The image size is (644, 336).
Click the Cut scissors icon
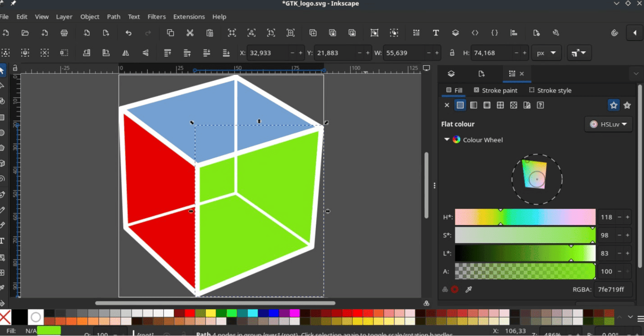click(190, 33)
